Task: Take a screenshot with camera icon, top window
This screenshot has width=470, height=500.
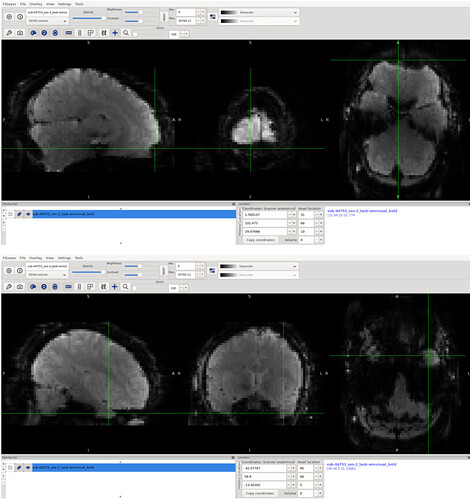Action: (x=20, y=33)
